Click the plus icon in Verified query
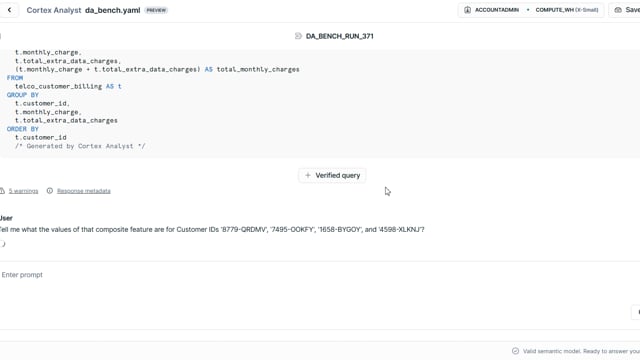Image resolution: width=640 pixels, height=360 pixels. [308, 176]
